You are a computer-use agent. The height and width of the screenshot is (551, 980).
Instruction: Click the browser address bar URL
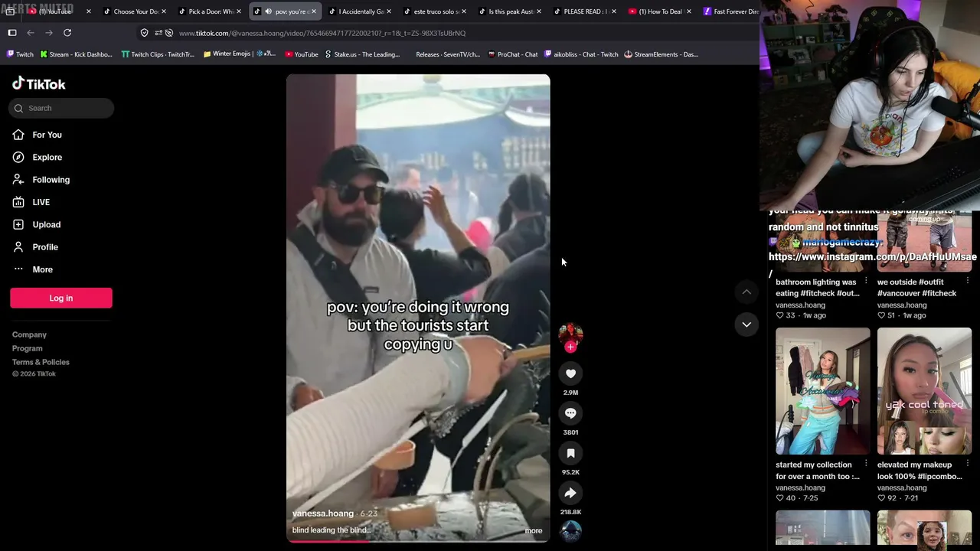(x=322, y=33)
